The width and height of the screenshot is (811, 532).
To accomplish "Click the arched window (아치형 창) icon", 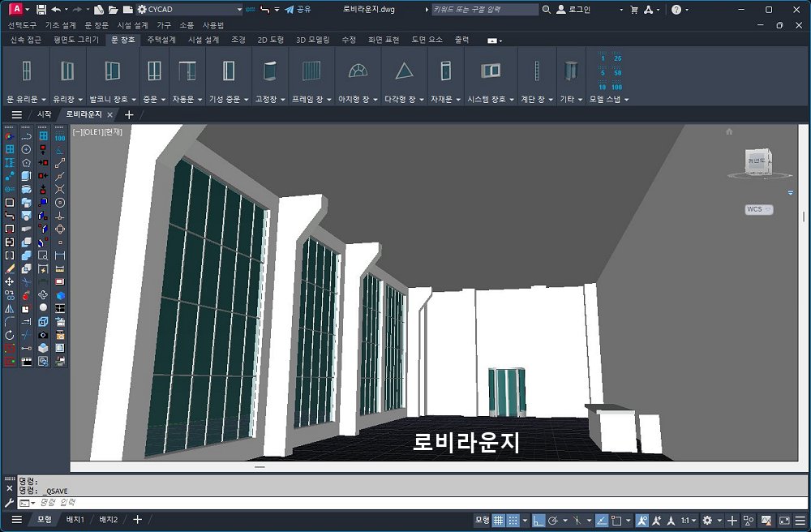I will tap(358, 71).
